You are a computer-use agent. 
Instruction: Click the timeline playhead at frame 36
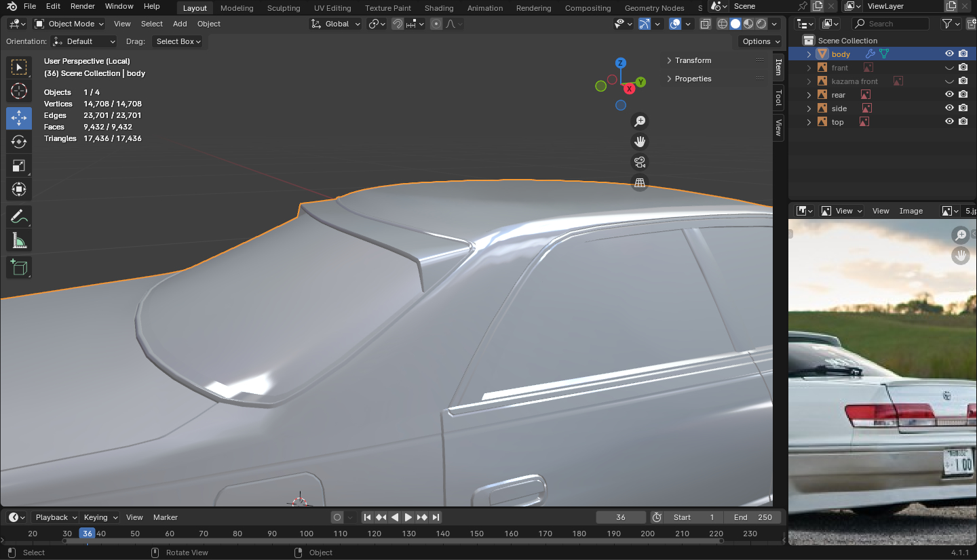(88, 534)
